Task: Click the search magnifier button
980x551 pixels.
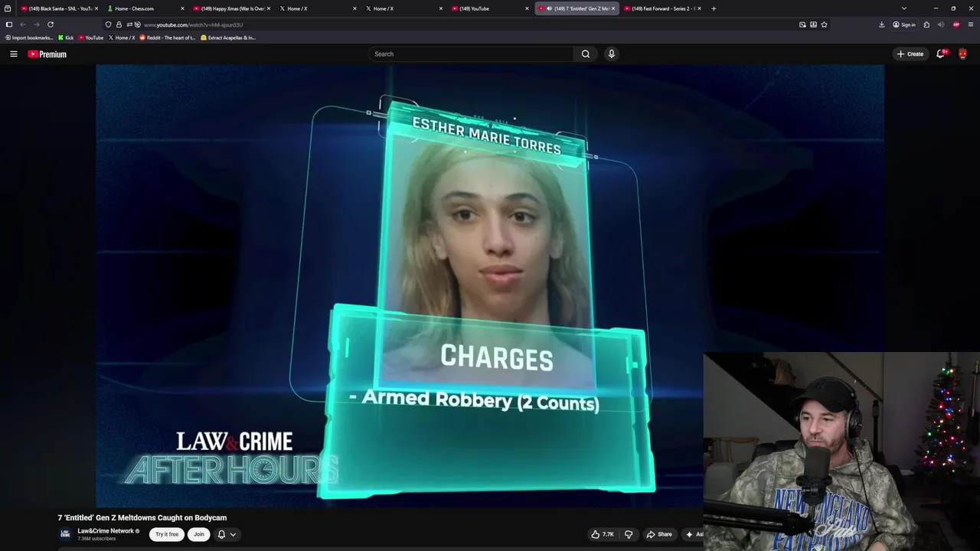Action: (586, 54)
